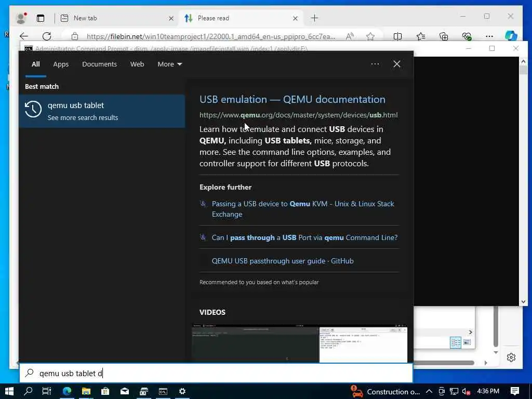
Task: Select the details list view icon
Action: tap(455, 342)
